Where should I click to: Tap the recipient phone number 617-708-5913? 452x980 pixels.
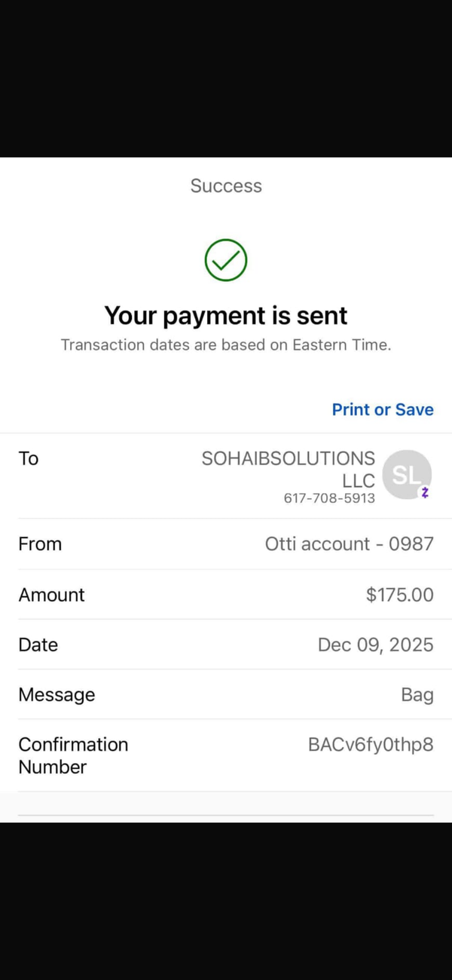329,498
